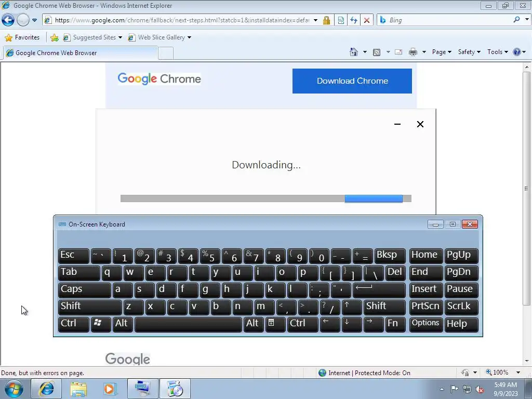The width and height of the screenshot is (532, 399).
Task: Open the Page menu
Action: click(442, 52)
